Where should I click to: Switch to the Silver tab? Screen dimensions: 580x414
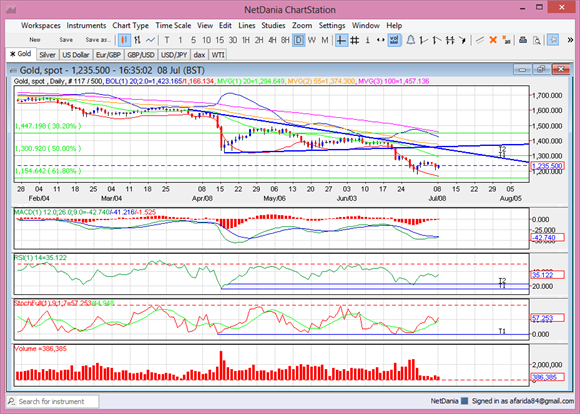47,55
